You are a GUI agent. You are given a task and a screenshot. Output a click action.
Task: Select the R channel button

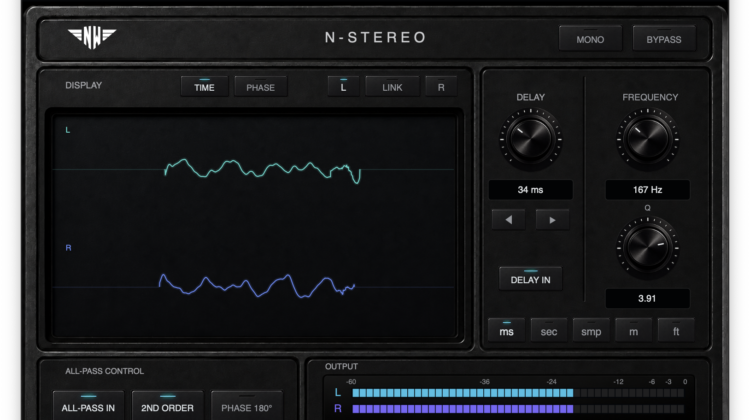pyautogui.click(x=441, y=87)
